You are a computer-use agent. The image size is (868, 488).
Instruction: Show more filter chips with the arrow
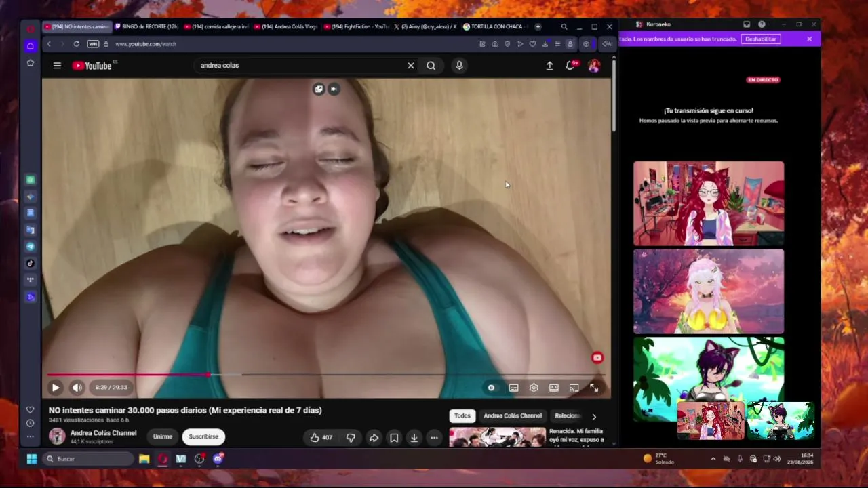(594, 417)
